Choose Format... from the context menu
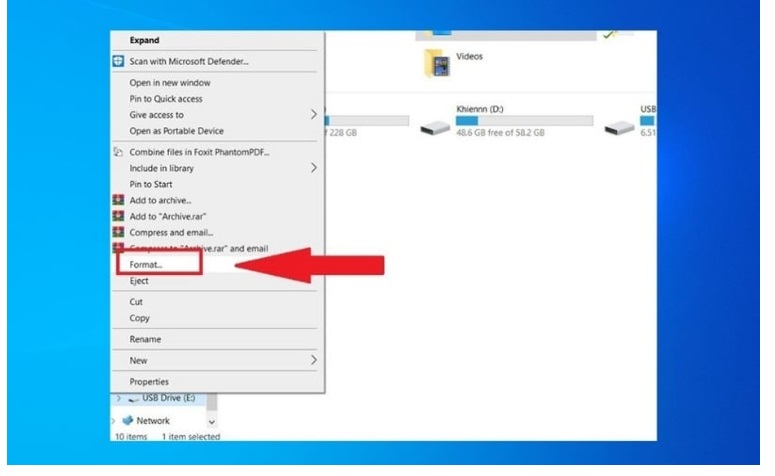This screenshot has height=476, width=775. click(146, 265)
